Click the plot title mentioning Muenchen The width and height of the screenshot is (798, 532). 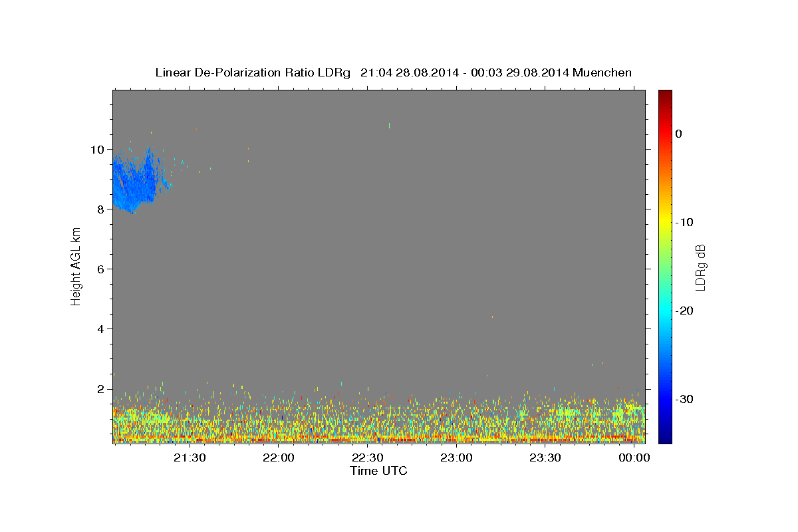pos(393,72)
